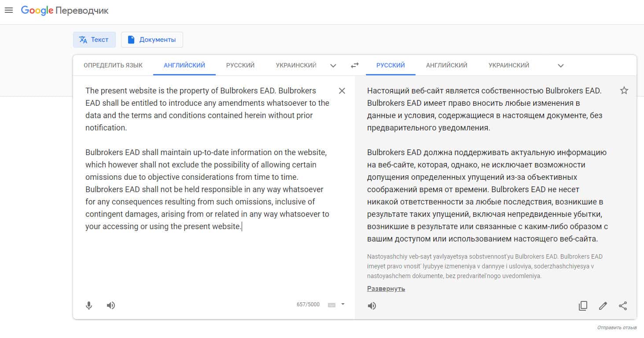Screen dimensions: 644x338
Task: Swap source and target languages
Action: coord(355,65)
